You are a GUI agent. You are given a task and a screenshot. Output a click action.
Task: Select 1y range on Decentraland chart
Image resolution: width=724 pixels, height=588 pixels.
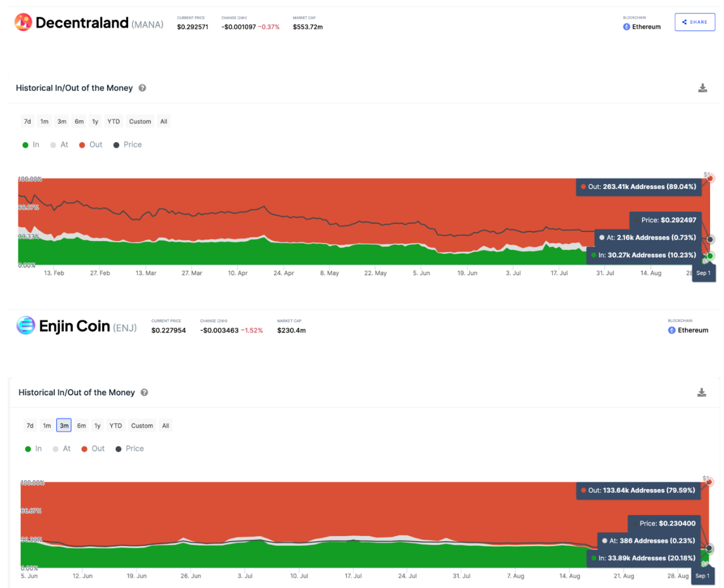95,121
